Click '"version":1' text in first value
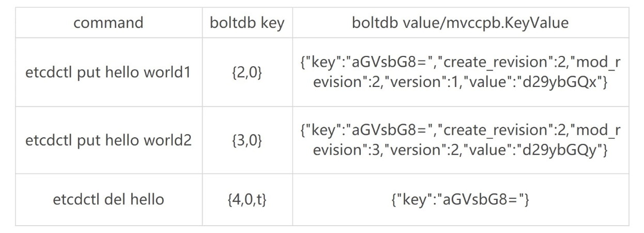This screenshot has width=644, height=233. pos(412,83)
